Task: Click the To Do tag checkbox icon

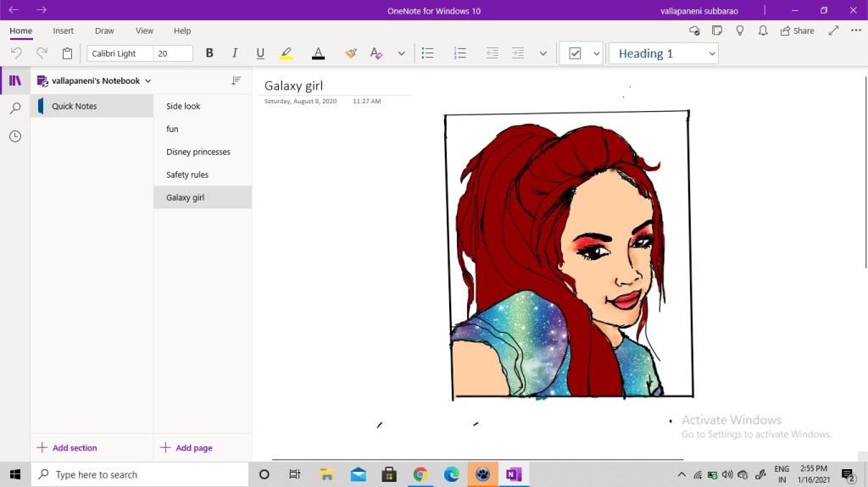Action: point(575,53)
